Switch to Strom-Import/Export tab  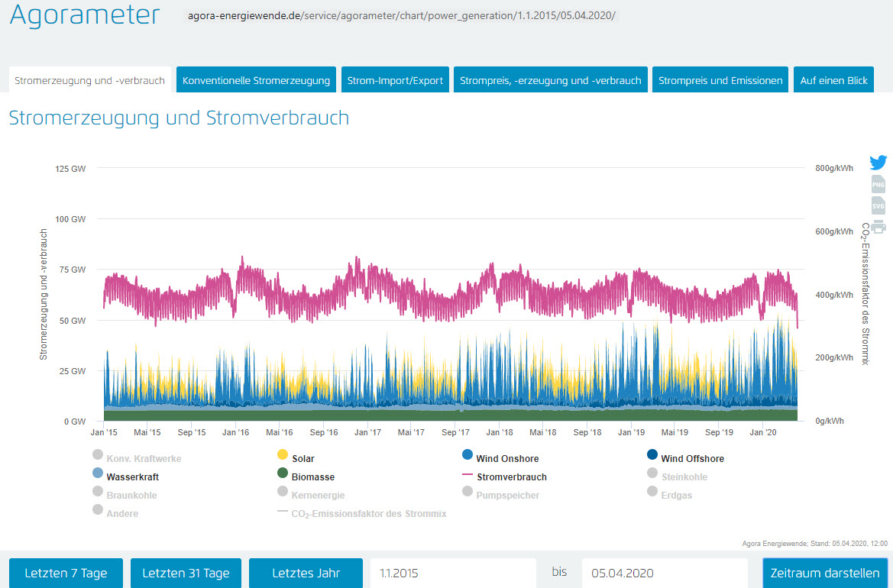click(394, 80)
